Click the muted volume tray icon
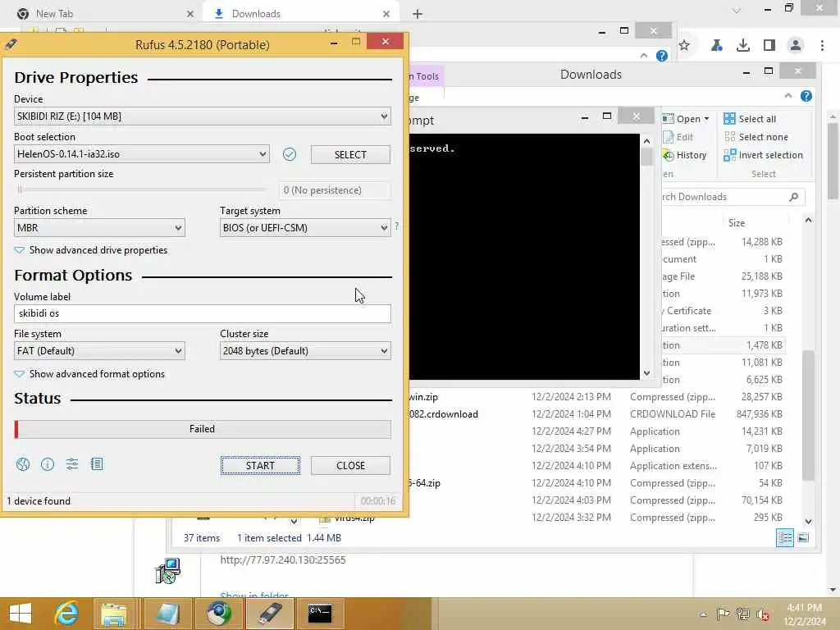 tap(762, 614)
